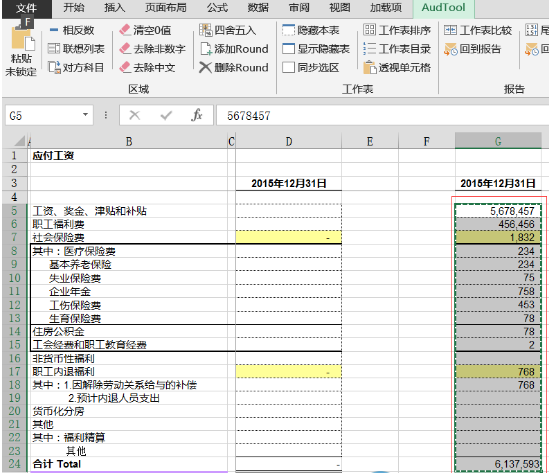Switch to the 审阅 tab
The image size is (549, 473).
point(299,8)
